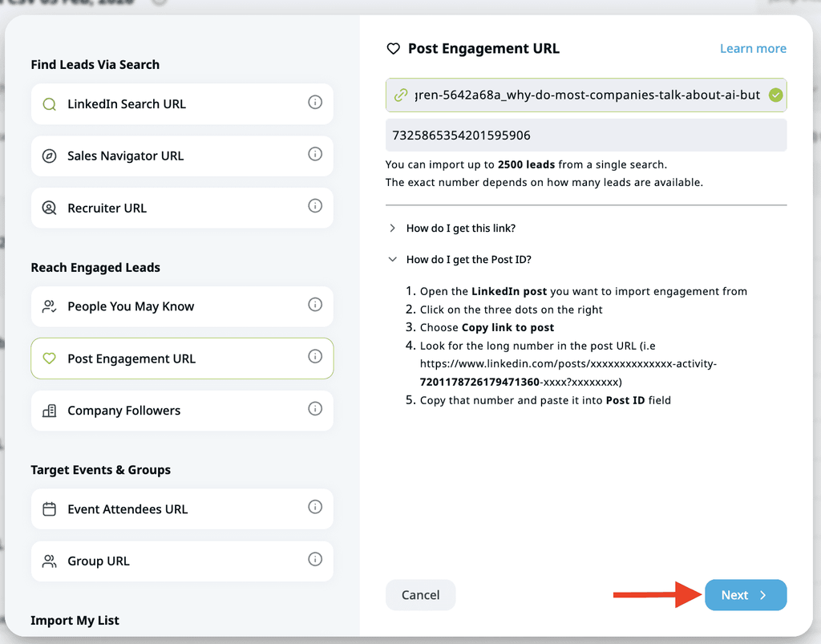Click the link icon in URL field
The image size is (821, 644).
click(x=401, y=95)
